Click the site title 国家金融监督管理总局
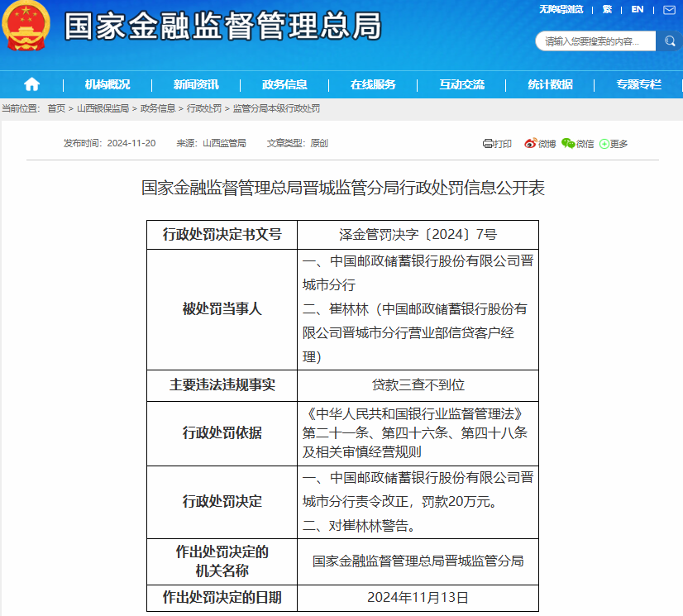The height and width of the screenshot is (616, 683). pyautogui.click(x=223, y=26)
